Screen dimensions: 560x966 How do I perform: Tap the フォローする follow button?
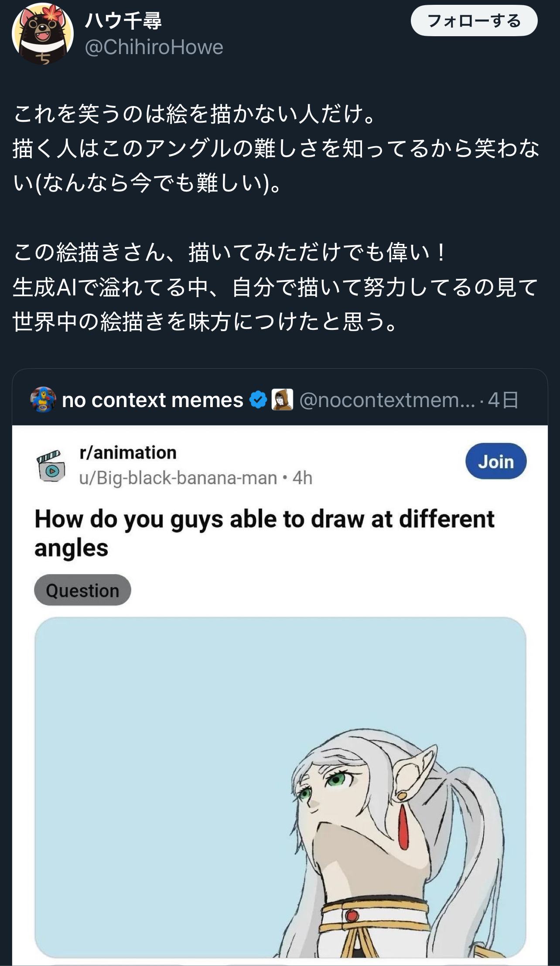point(474,21)
